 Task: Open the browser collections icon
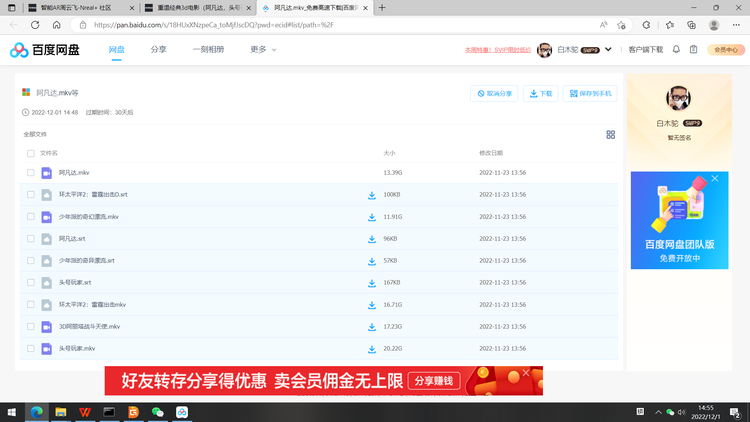tap(691, 25)
